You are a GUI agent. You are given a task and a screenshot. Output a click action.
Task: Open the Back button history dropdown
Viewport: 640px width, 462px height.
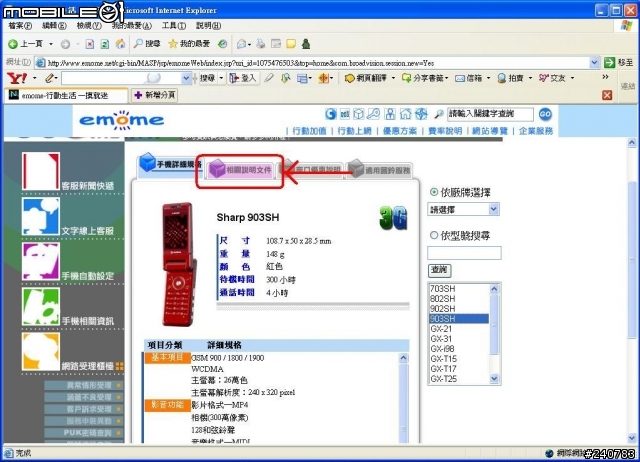click(x=51, y=44)
